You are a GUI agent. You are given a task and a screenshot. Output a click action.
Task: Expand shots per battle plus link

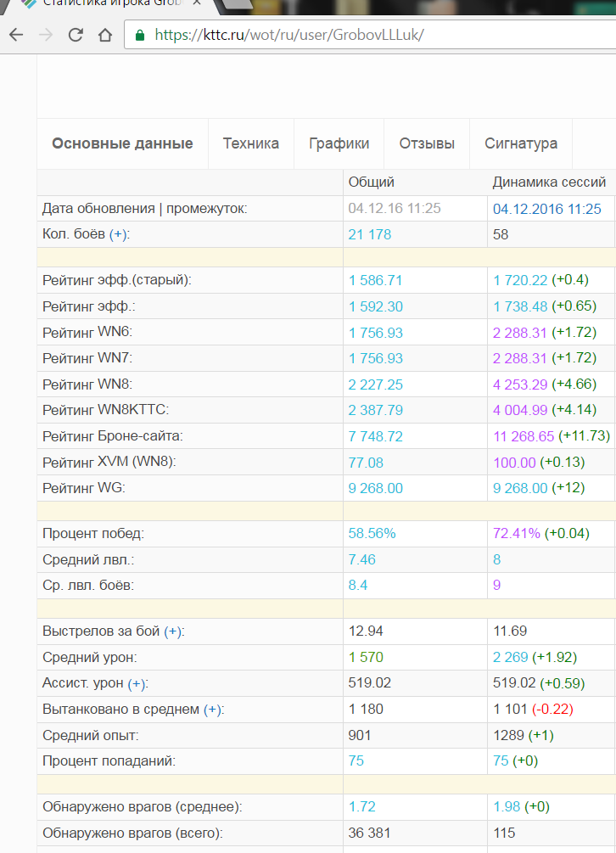point(173,631)
